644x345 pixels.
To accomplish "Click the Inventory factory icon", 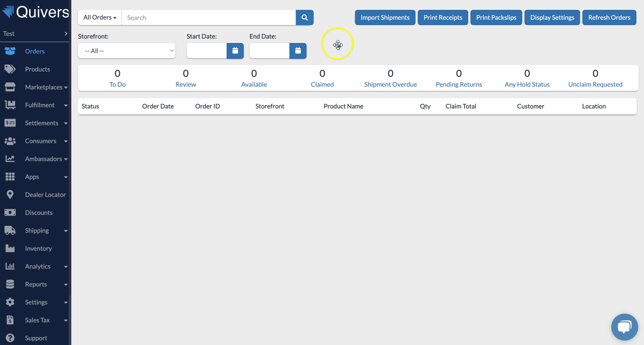I will coord(10,248).
